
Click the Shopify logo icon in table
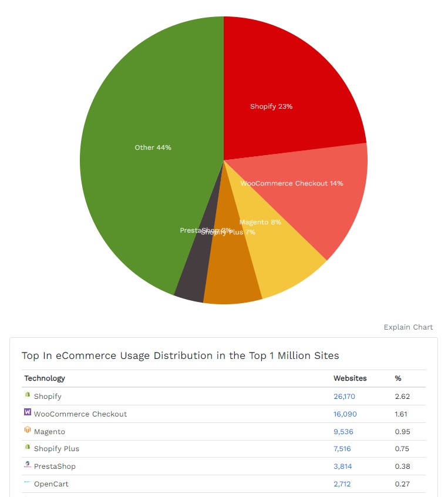[x=27, y=395]
